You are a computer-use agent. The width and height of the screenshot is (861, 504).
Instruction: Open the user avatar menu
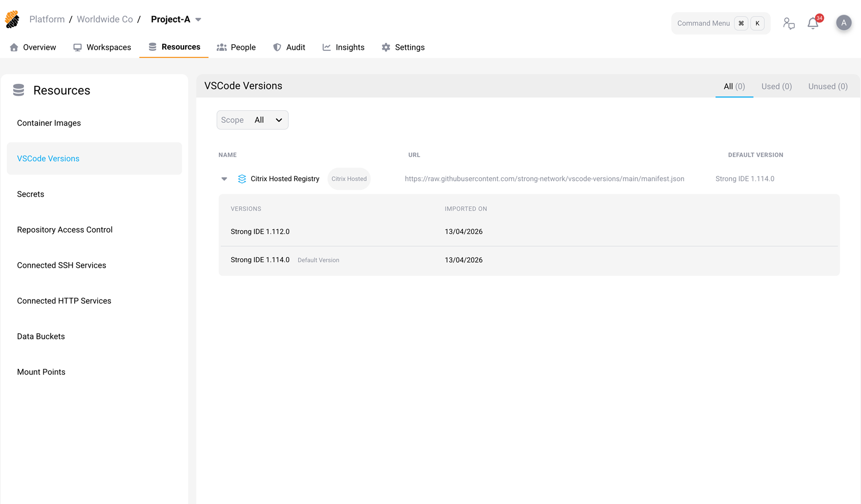pyautogui.click(x=844, y=23)
